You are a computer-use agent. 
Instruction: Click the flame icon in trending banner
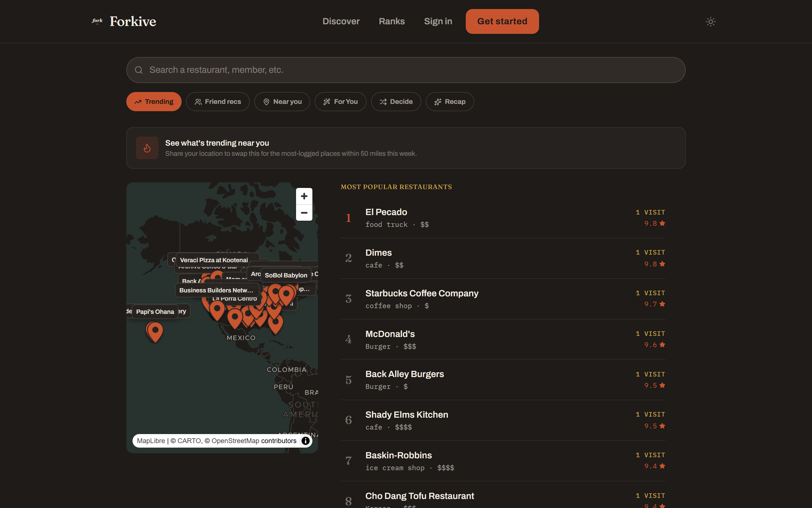coord(147,148)
